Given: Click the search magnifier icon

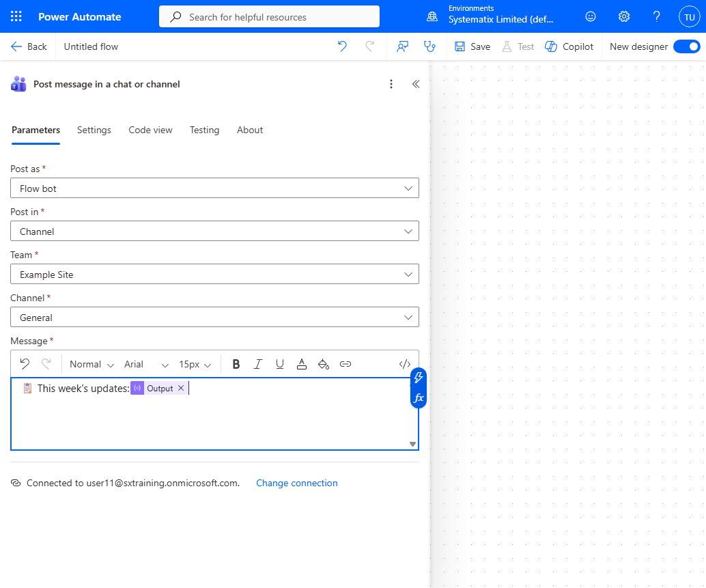Looking at the screenshot, I should pyautogui.click(x=175, y=16).
